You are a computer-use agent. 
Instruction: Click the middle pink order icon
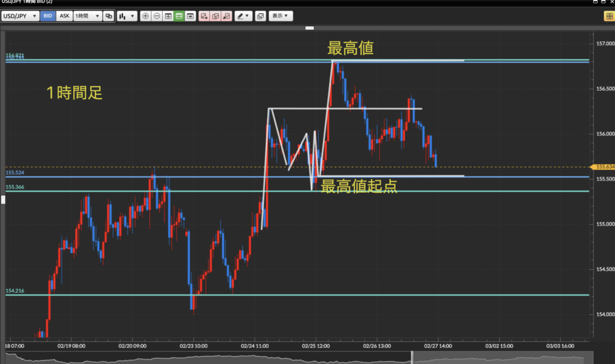(x=215, y=16)
